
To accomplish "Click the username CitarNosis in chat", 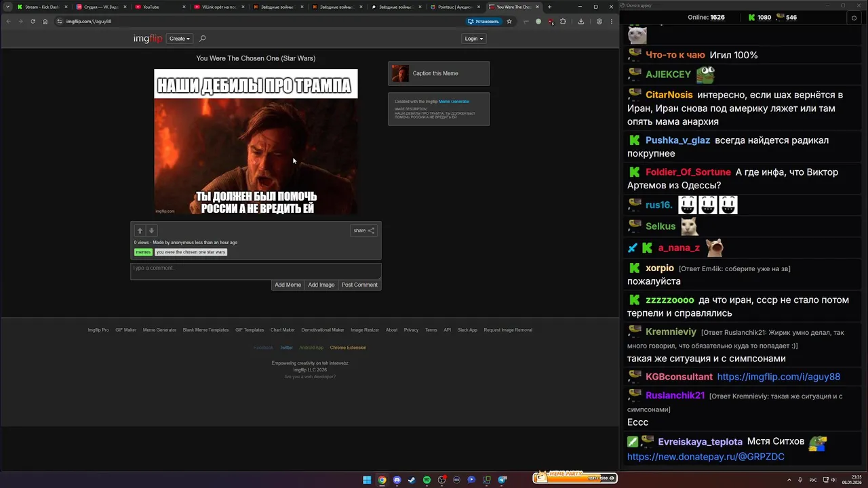I will pyautogui.click(x=669, y=95).
